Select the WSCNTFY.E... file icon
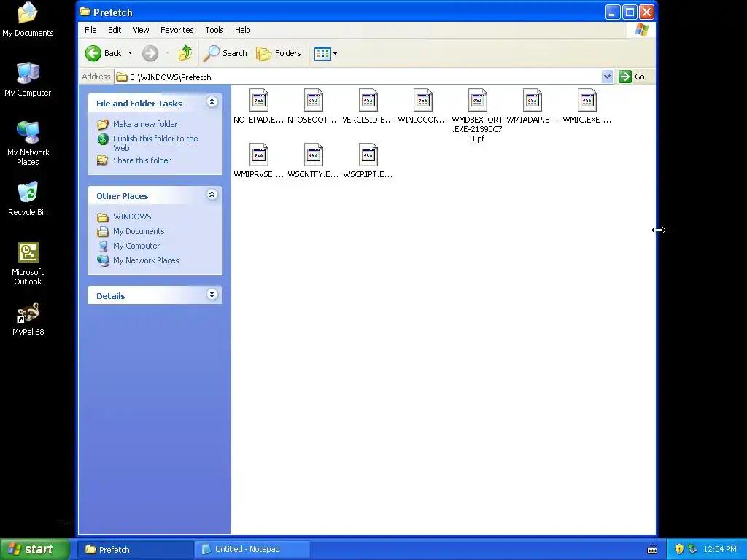Viewport: 747px width, 560px height. 314,155
